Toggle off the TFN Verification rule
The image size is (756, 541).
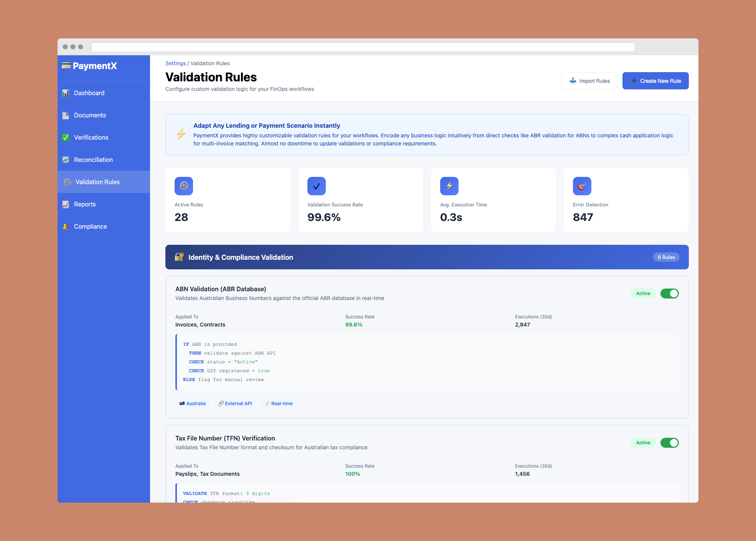coord(669,443)
